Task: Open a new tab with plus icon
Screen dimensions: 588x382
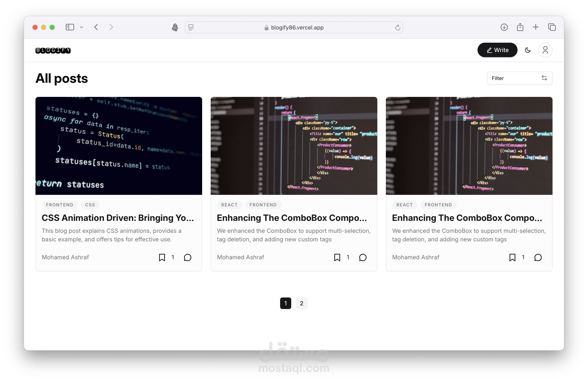Action: point(536,27)
